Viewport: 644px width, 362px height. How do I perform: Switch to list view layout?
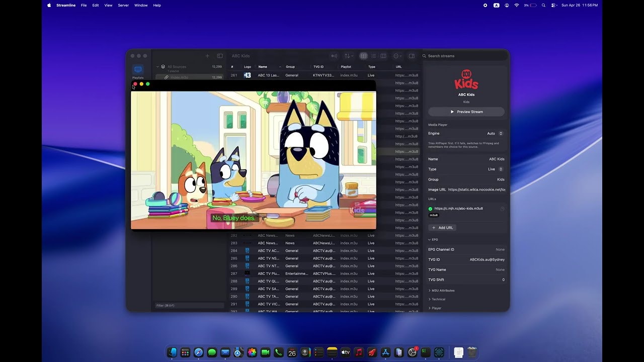[373, 56]
